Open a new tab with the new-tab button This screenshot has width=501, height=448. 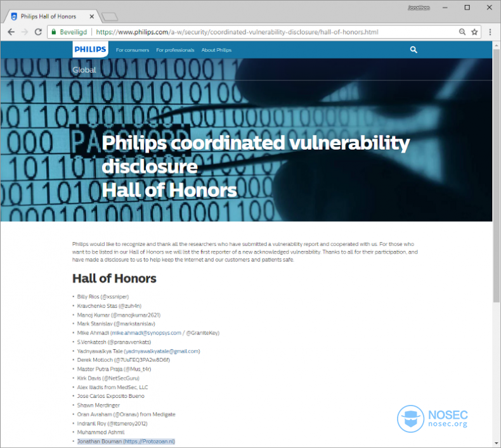[x=110, y=16]
